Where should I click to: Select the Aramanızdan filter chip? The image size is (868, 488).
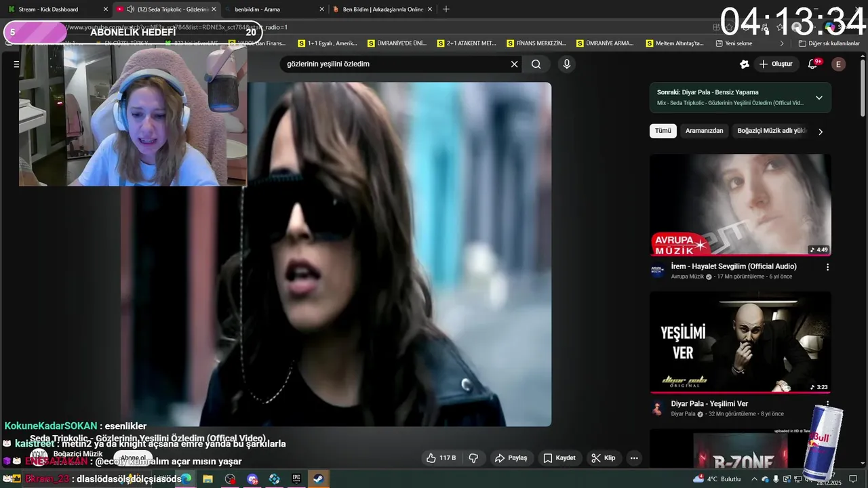(704, 131)
